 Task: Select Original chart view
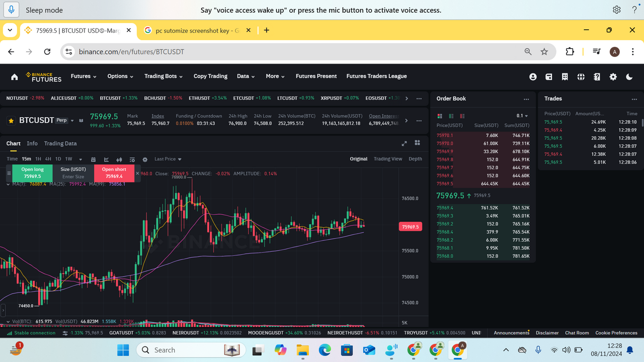(x=359, y=159)
